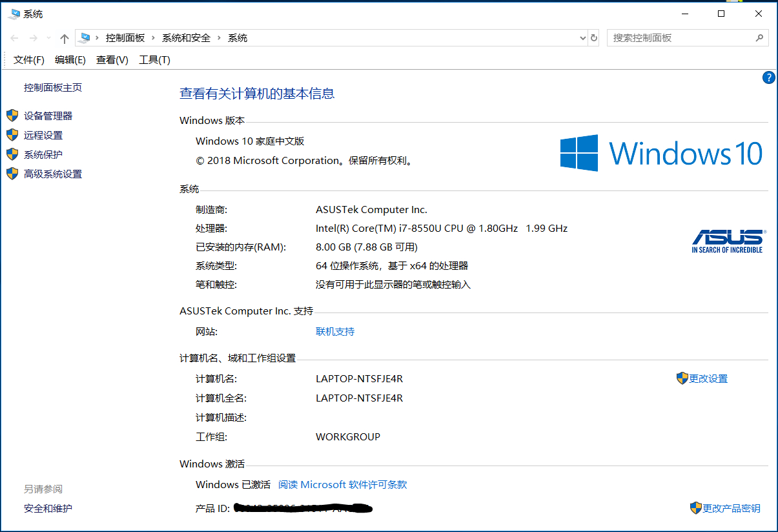
Task: Click the forward navigation arrow
Action: click(34, 38)
